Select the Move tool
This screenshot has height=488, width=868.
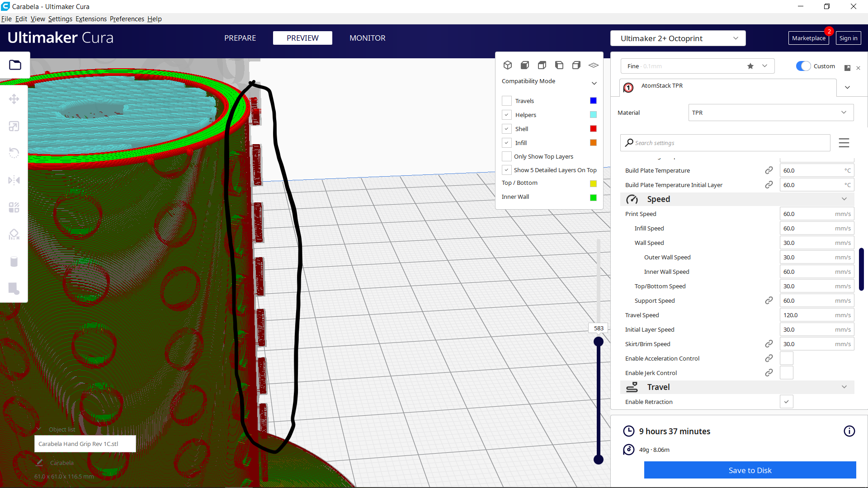[14, 99]
